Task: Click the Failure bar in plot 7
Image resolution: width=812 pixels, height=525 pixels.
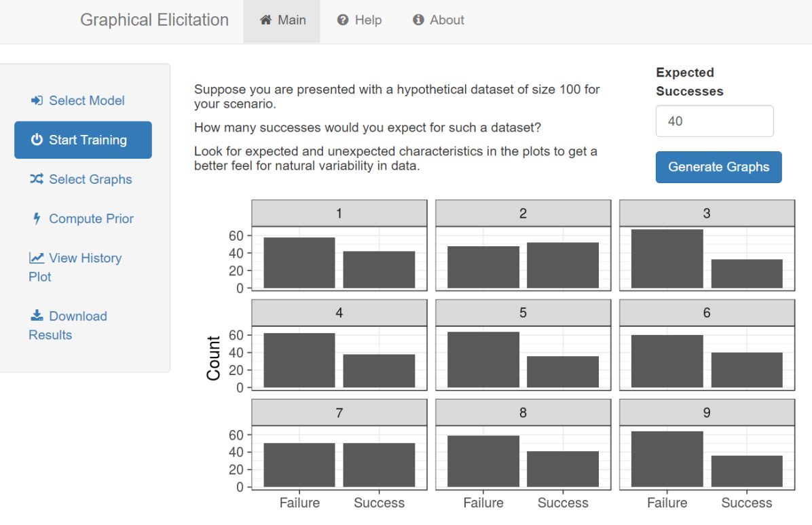Action: point(299,465)
